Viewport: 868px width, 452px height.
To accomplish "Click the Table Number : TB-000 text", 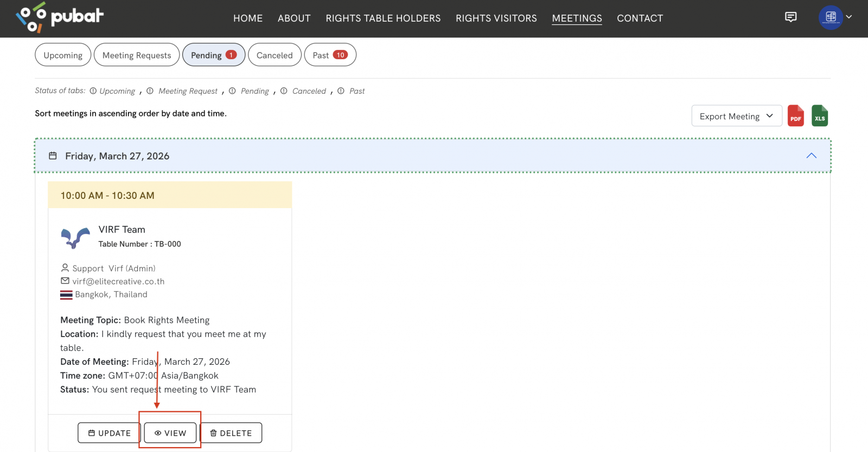I will tap(139, 244).
